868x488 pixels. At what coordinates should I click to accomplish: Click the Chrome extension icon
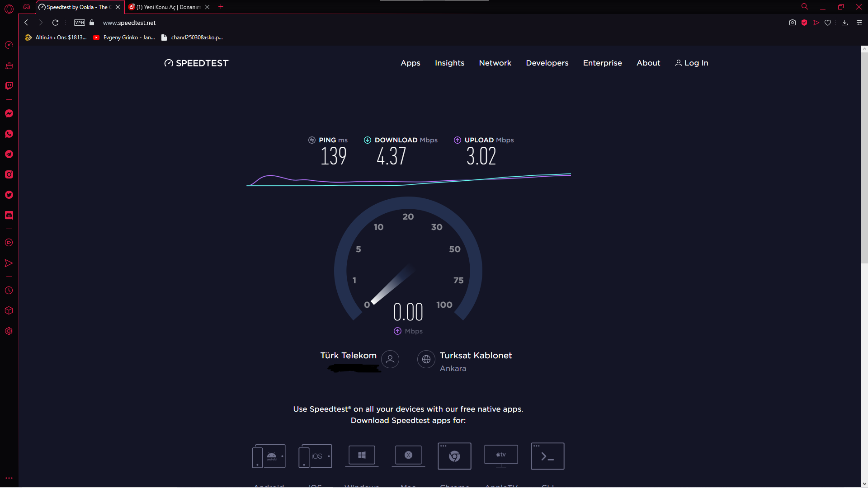(x=454, y=456)
